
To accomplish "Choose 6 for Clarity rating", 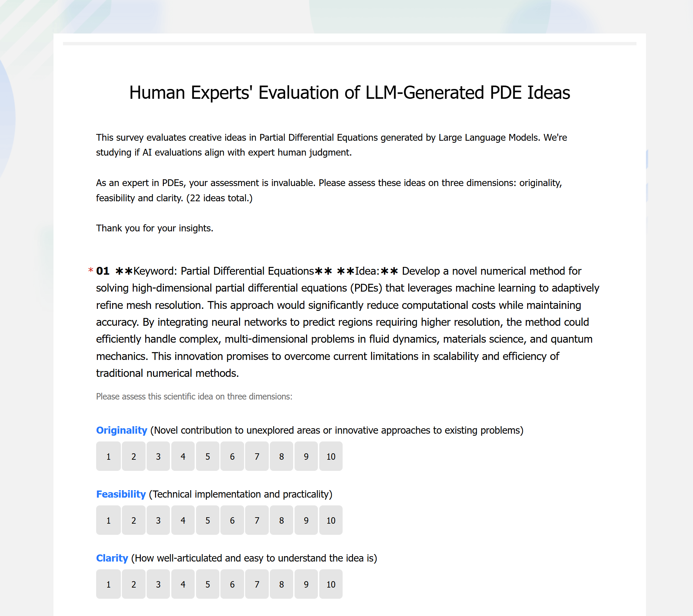I will [232, 584].
